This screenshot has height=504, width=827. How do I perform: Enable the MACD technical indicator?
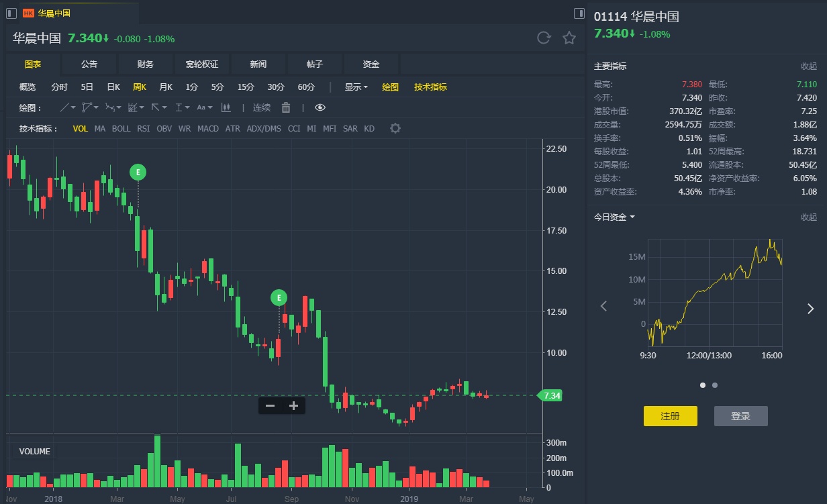point(207,128)
